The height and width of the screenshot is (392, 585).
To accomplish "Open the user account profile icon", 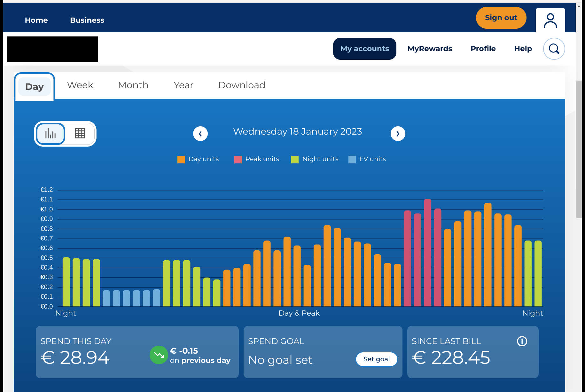I will [550, 20].
